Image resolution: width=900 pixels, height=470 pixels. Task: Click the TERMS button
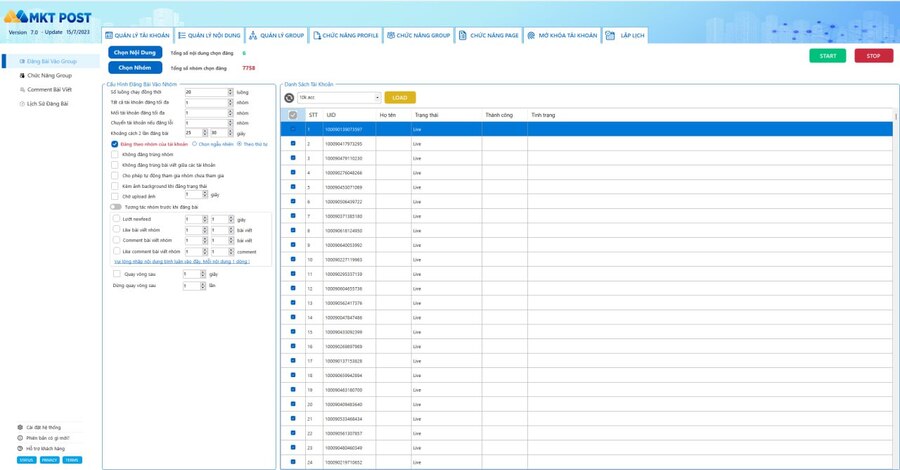(x=72, y=460)
